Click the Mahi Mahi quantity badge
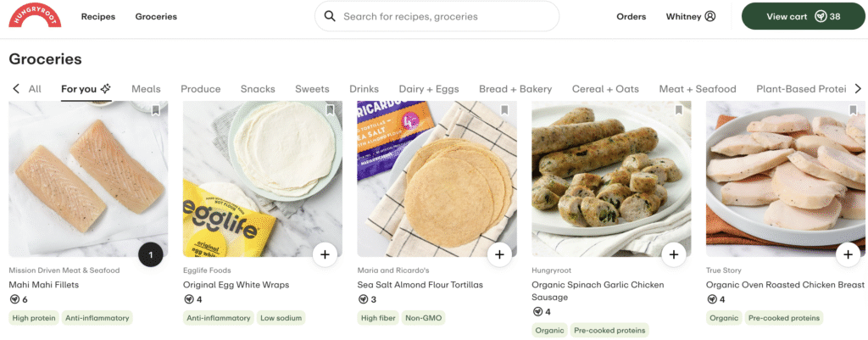868x340 pixels. click(x=151, y=254)
